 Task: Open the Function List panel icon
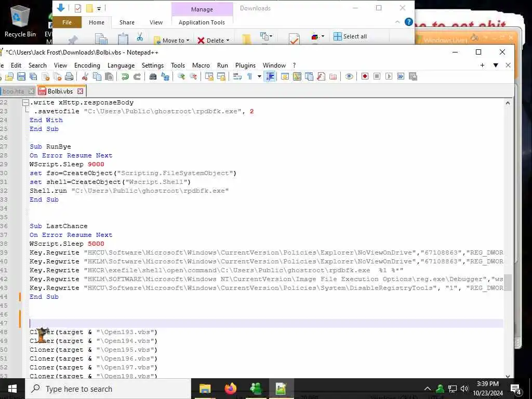321,76
